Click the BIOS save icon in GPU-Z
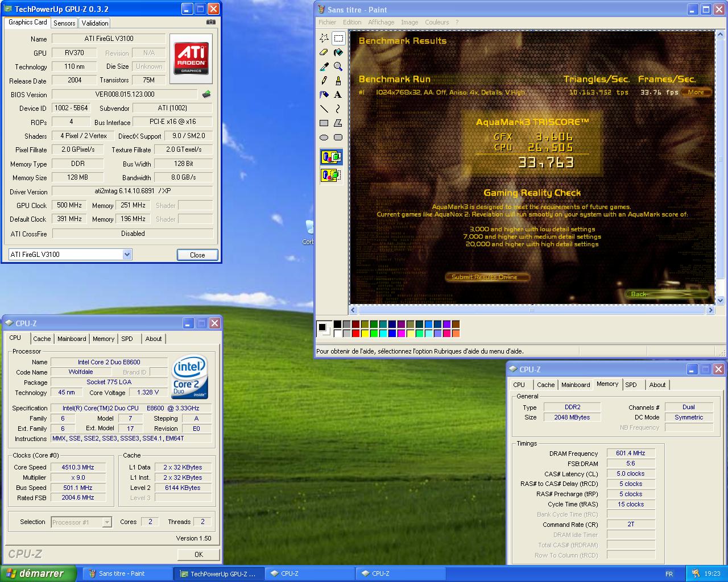The image size is (728, 582). (206, 94)
